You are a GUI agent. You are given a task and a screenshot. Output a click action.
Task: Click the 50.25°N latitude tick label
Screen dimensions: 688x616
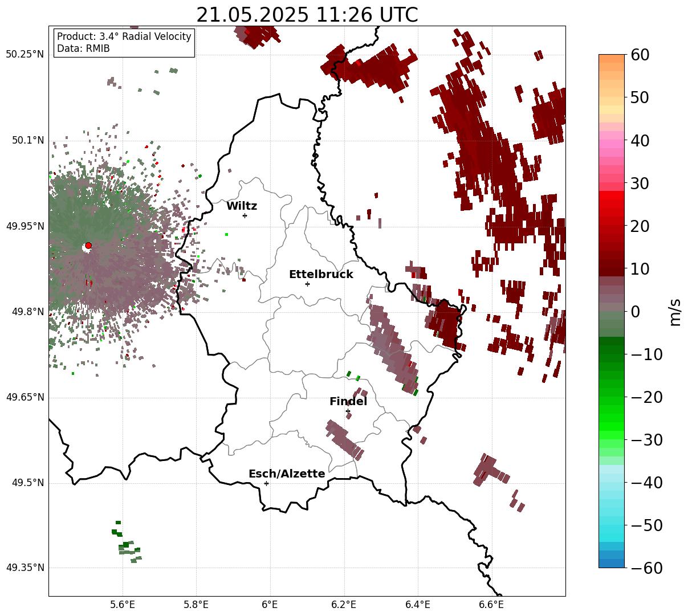point(25,55)
